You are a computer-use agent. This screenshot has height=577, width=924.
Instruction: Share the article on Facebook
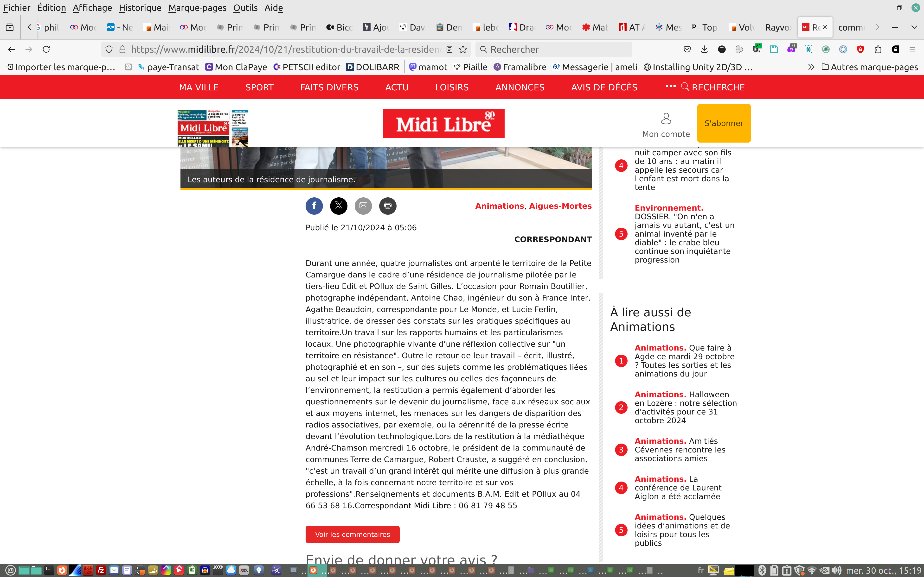[x=314, y=206]
